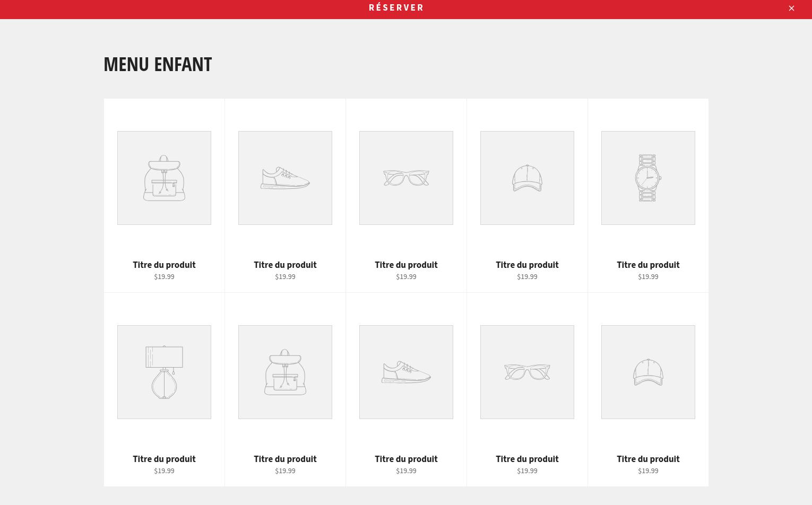This screenshot has height=505, width=812.
Task: Click "Titre du produit" under the top-row sunglasses
Action: coord(406,265)
